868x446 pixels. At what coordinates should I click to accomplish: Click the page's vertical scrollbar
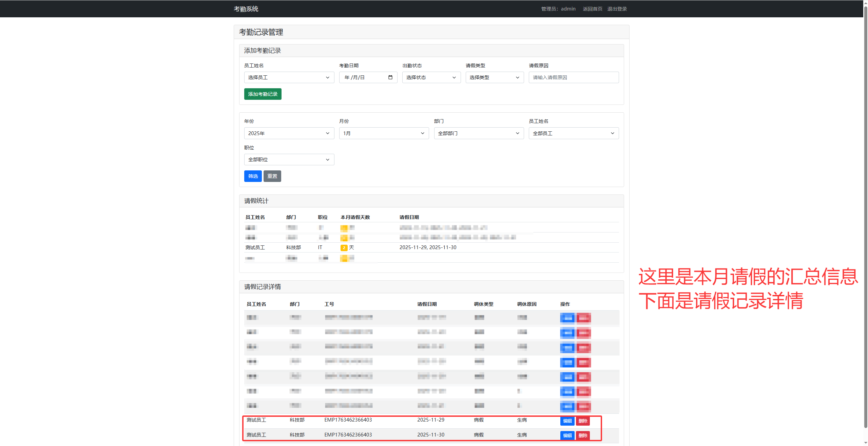click(865, 217)
